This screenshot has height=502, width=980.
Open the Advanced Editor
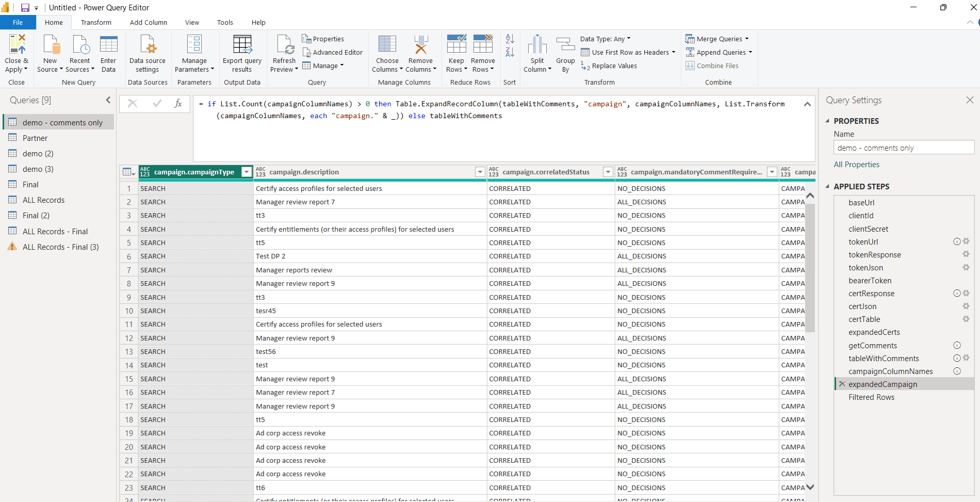(x=332, y=52)
